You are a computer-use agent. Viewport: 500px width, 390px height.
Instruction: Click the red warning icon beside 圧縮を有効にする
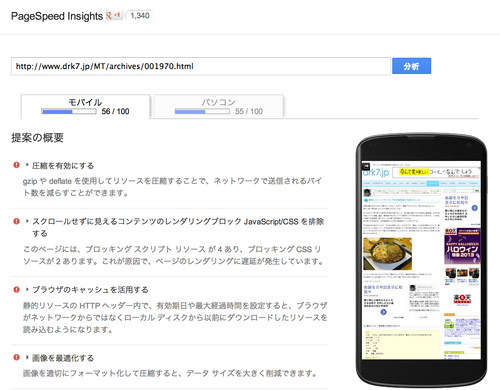pyautogui.click(x=16, y=165)
